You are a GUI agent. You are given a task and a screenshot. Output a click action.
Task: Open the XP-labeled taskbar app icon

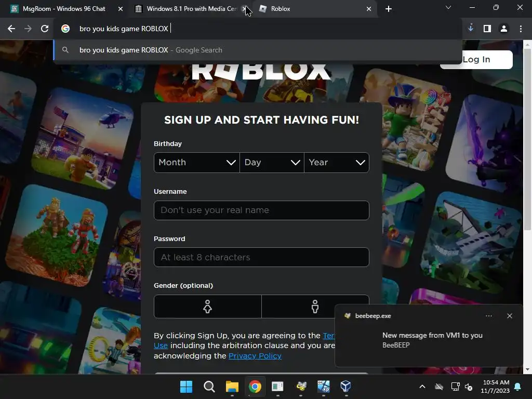click(x=323, y=387)
